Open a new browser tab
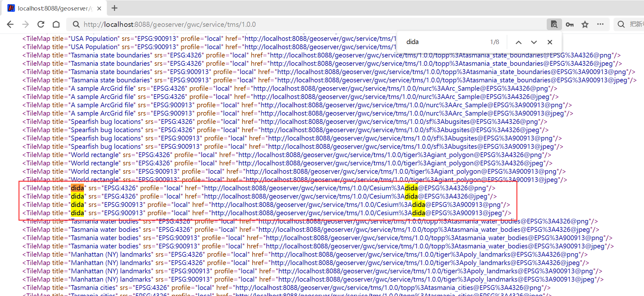 [115, 8]
